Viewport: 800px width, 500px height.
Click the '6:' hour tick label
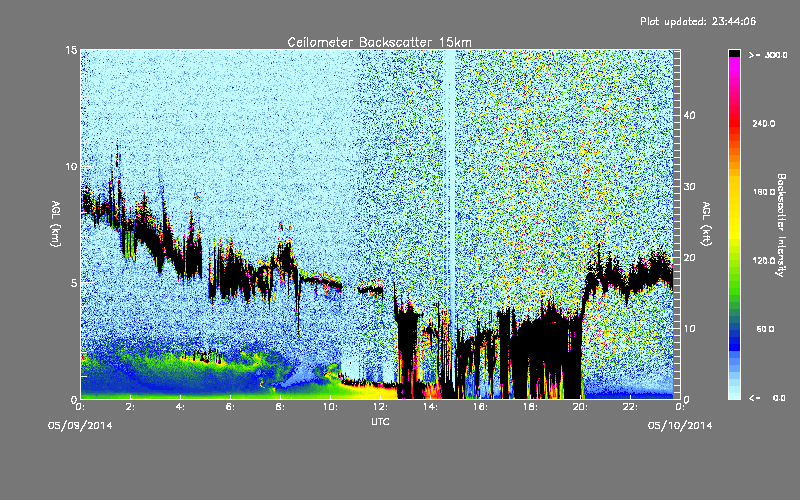231,407
